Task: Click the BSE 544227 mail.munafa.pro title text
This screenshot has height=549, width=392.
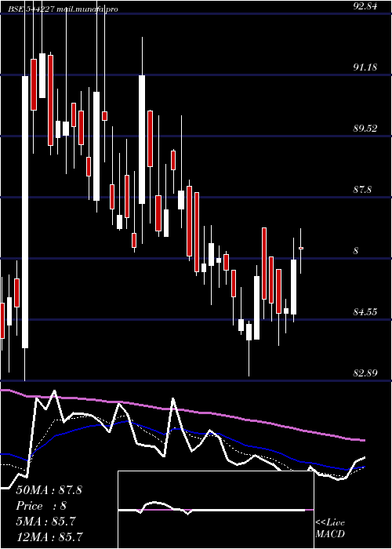Action: (64, 9)
